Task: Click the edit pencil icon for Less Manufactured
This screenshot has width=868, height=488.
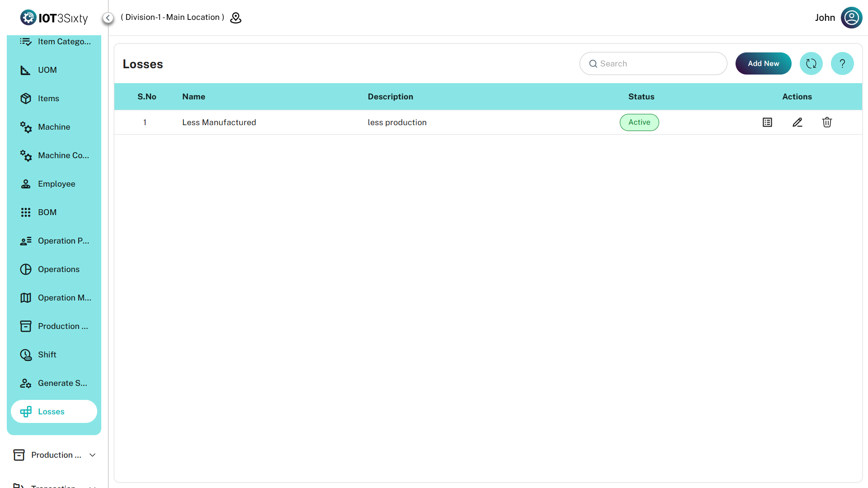Action: click(797, 122)
